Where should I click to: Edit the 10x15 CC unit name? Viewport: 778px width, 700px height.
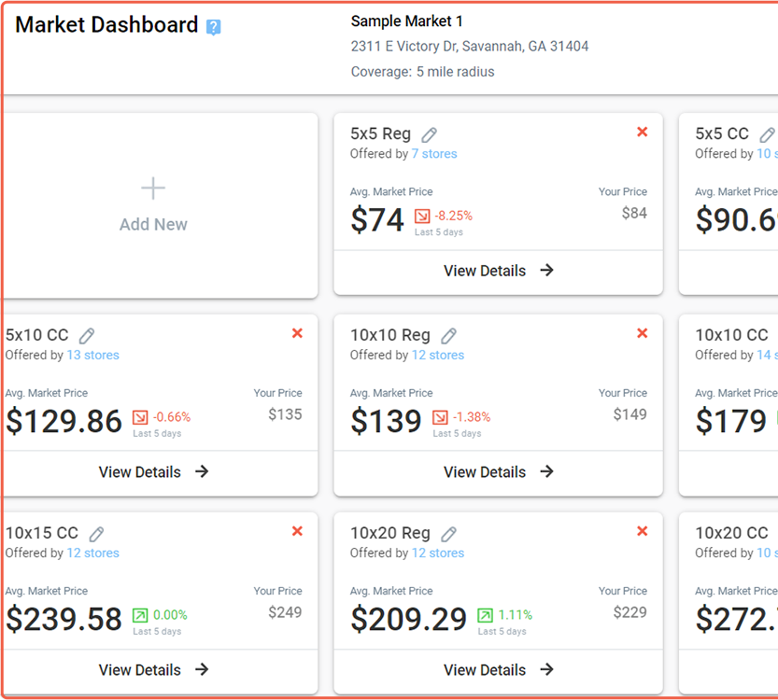click(96, 532)
